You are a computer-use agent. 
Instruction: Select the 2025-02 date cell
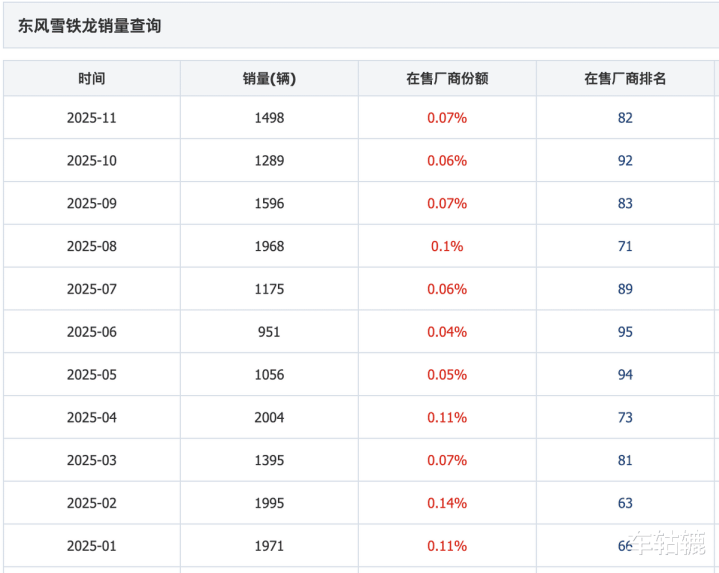coord(92,503)
